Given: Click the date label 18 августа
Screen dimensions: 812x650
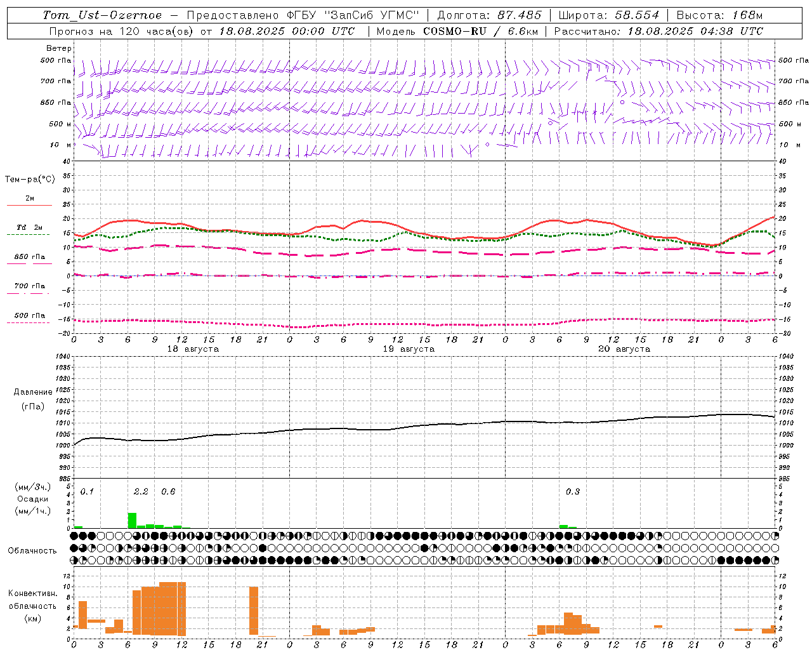Looking at the screenshot, I should point(193,349).
